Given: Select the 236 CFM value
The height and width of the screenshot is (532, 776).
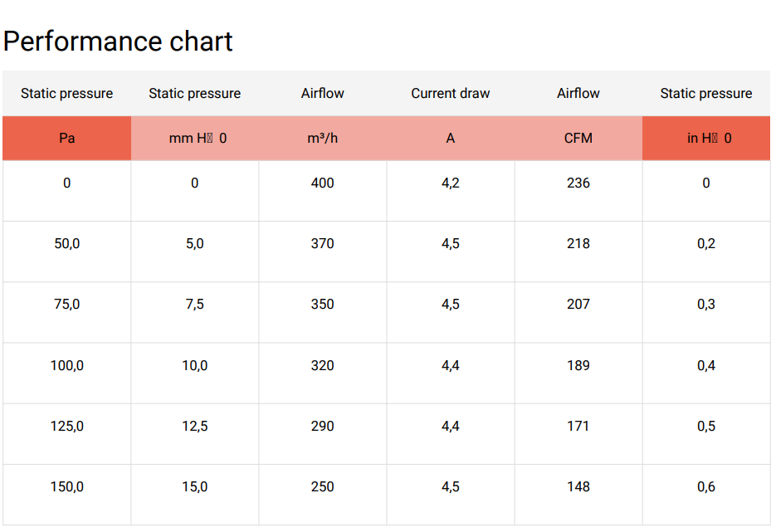Looking at the screenshot, I should click(x=578, y=191).
